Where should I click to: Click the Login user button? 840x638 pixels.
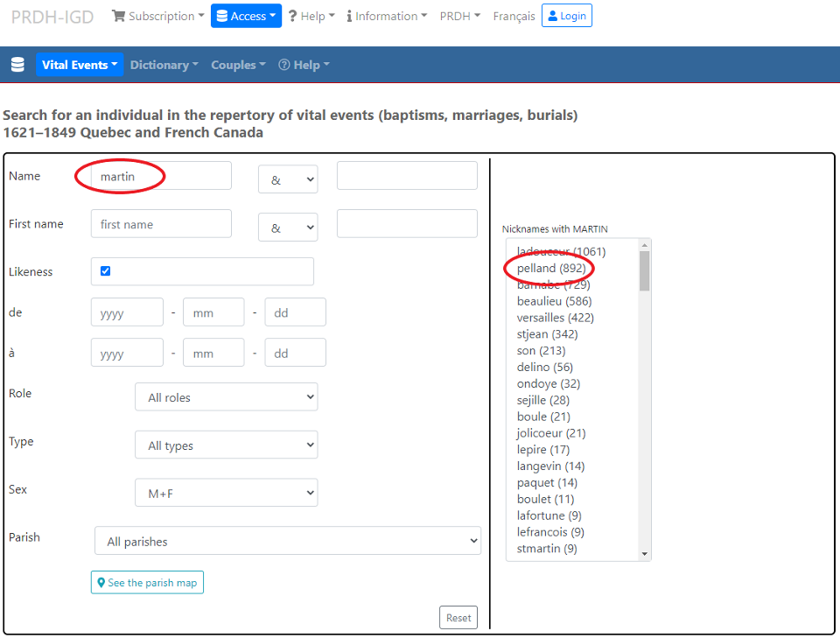coord(566,16)
